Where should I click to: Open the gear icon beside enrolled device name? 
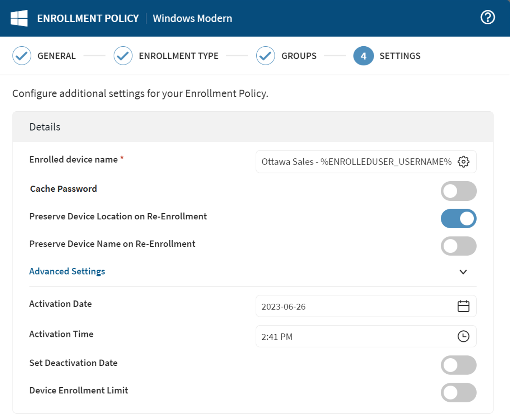point(464,162)
